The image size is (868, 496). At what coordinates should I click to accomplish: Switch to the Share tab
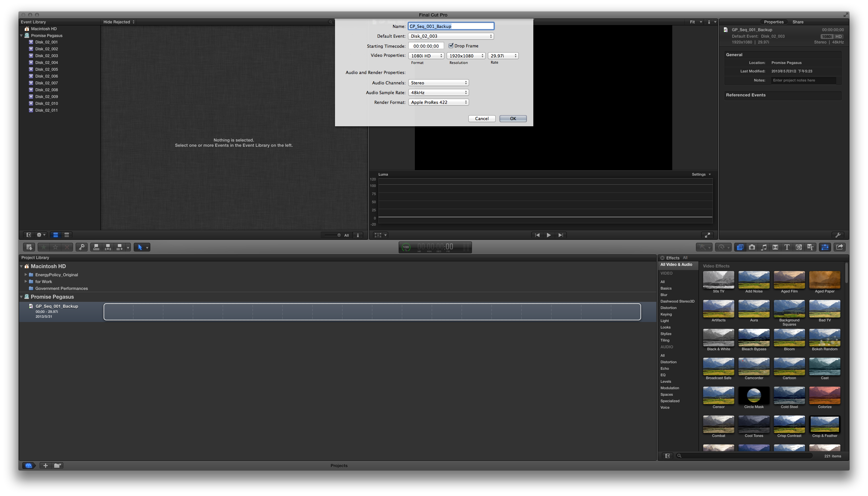[798, 22]
